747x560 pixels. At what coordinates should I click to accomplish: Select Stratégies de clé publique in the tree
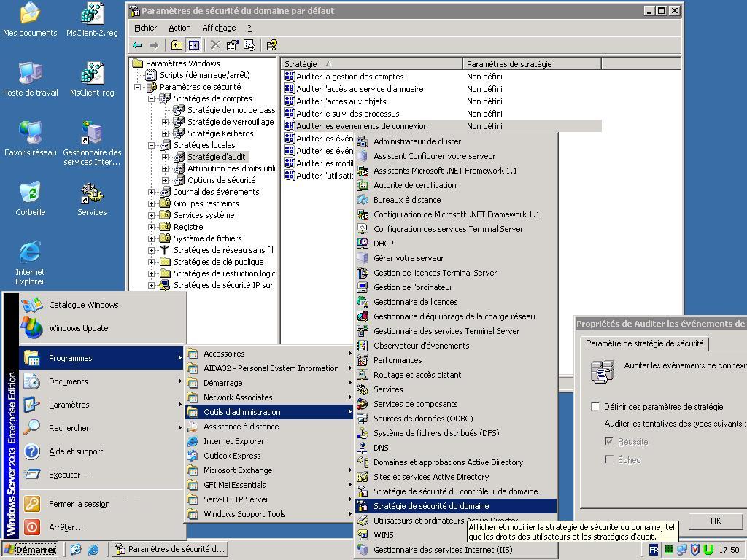point(218,262)
